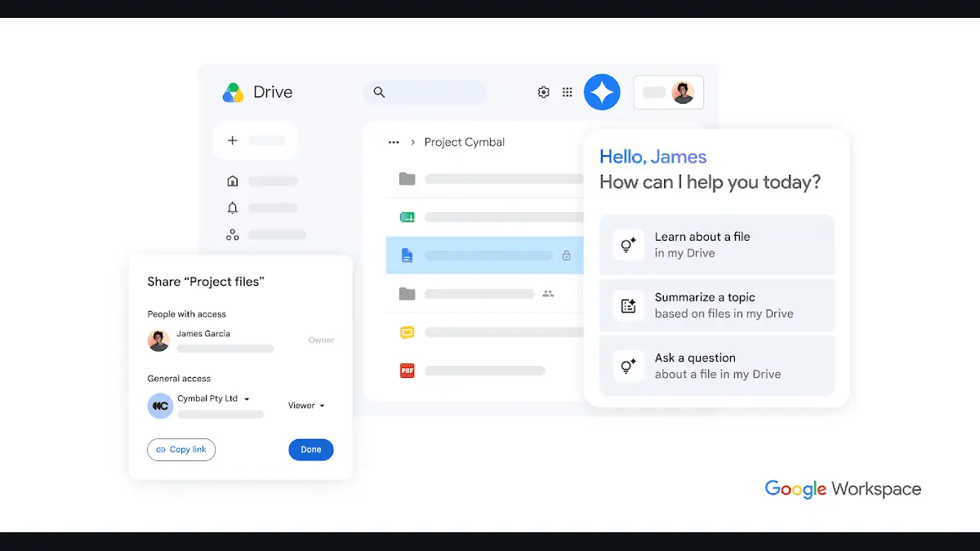Image resolution: width=980 pixels, height=551 pixels.
Task: Click the summary icon beside Summarize a topic
Action: click(x=628, y=306)
